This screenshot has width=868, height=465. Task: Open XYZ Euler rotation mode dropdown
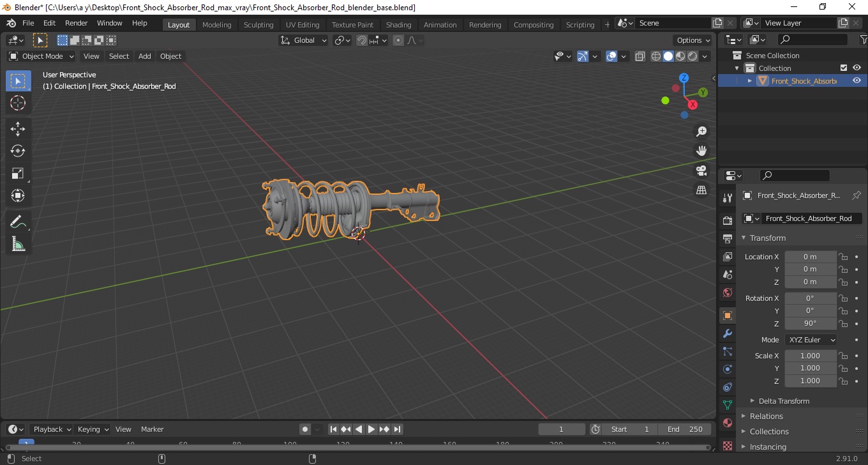811,340
